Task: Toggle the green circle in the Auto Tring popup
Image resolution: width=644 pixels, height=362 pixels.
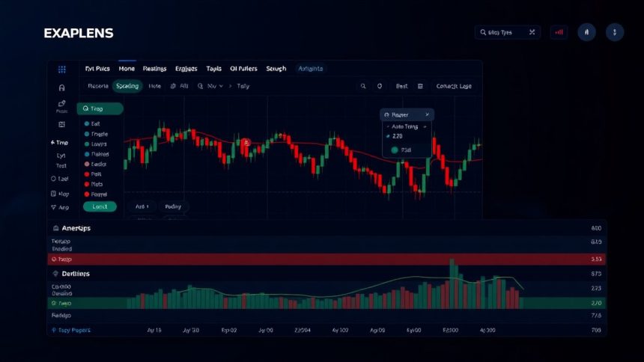Action: (395, 150)
